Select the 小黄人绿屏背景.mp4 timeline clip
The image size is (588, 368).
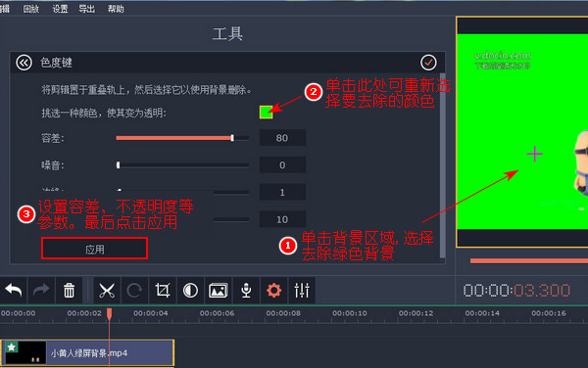[x=87, y=352]
